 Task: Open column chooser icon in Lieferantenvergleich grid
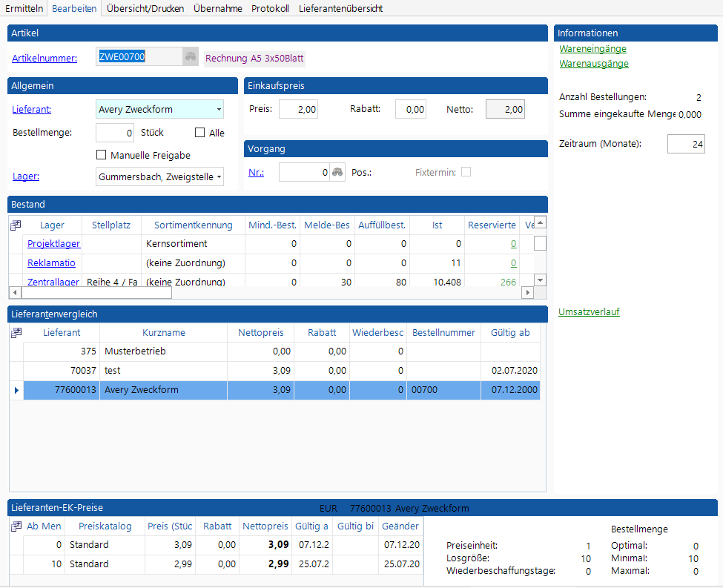click(16, 333)
